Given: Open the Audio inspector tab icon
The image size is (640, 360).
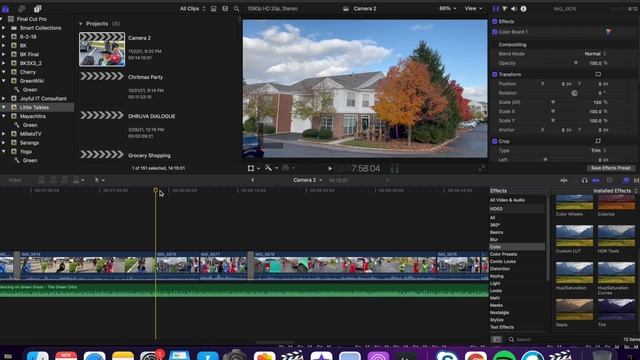Looking at the screenshot, I should (x=514, y=9).
